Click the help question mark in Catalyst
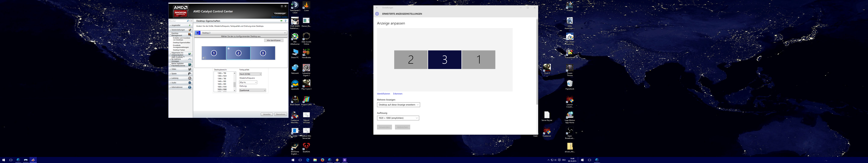868x163 pixels. [285, 21]
